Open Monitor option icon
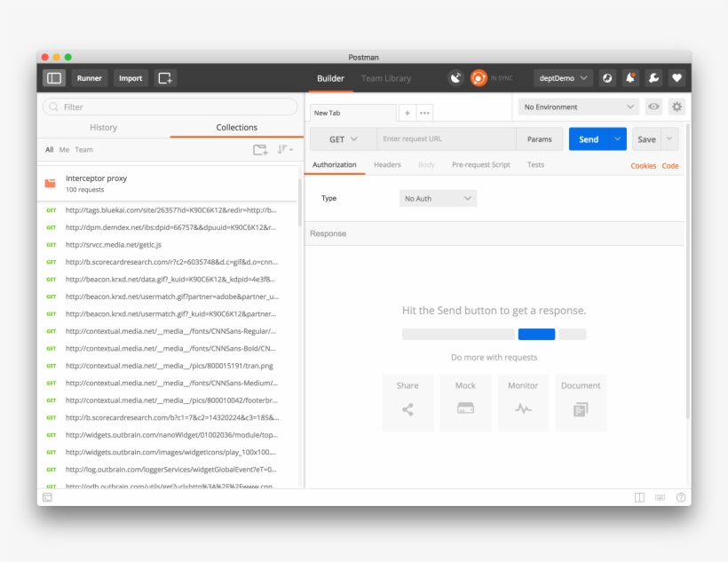The height and width of the screenshot is (562, 728). pos(523,408)
